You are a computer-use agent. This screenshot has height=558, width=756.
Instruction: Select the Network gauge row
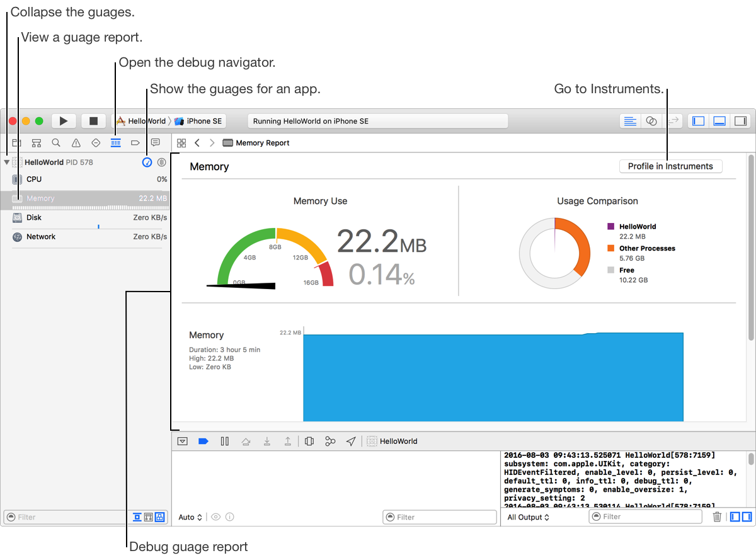tap(86, 237)
